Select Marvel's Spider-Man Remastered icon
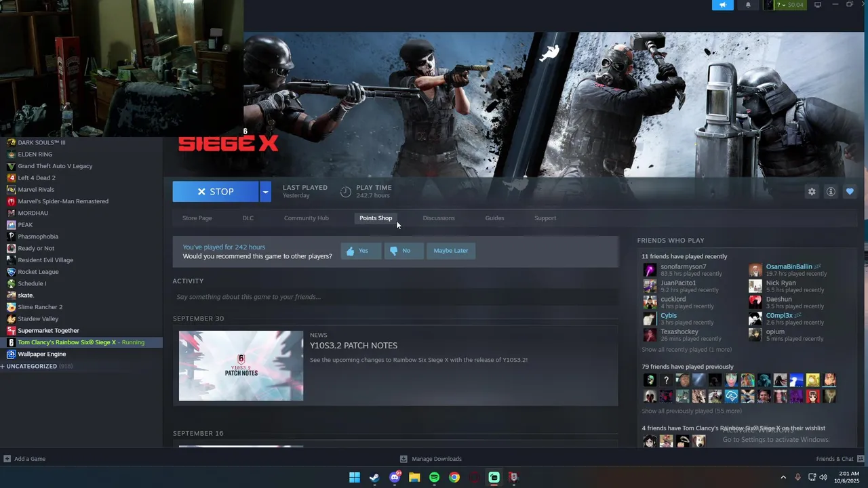 point(11,201)
